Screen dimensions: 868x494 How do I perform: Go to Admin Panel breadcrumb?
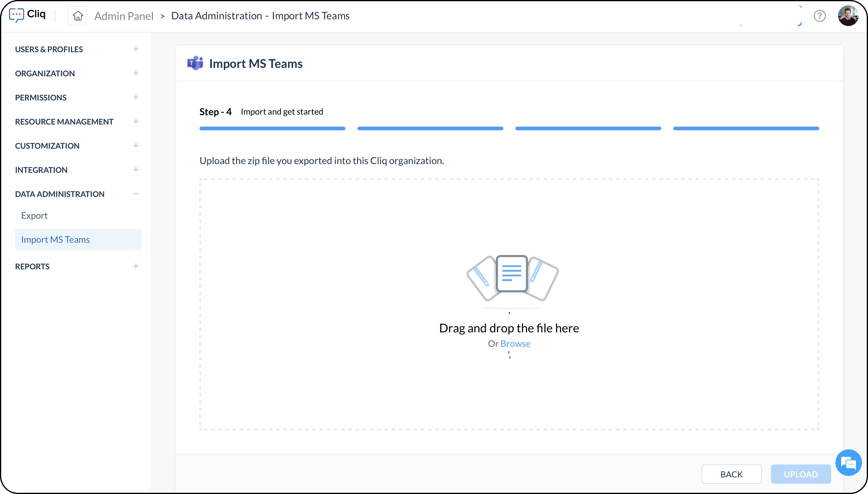point(124,16)
